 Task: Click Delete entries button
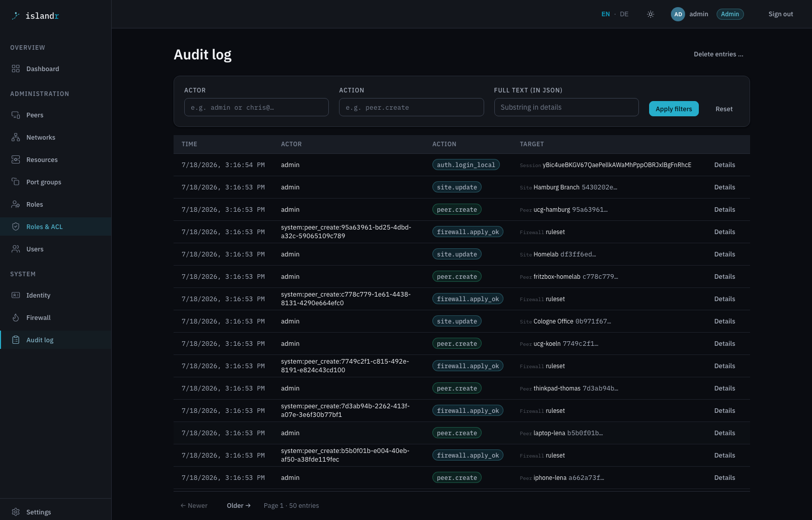[719, 54]
